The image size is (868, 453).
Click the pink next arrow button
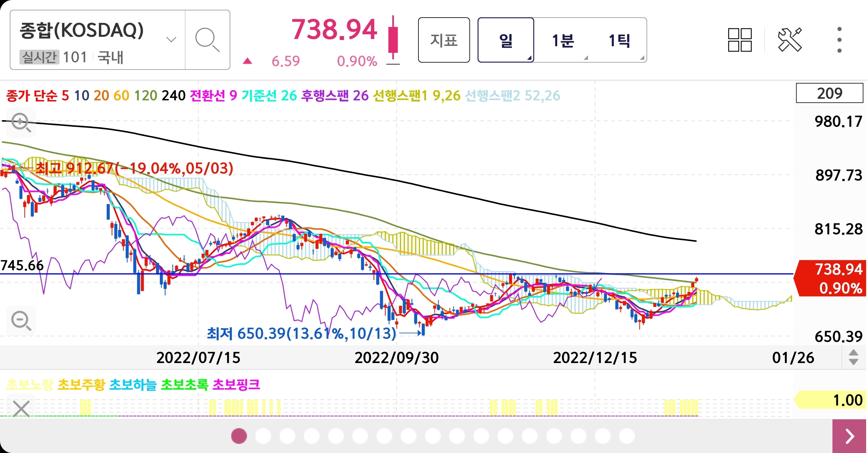[x=849, y=436]
